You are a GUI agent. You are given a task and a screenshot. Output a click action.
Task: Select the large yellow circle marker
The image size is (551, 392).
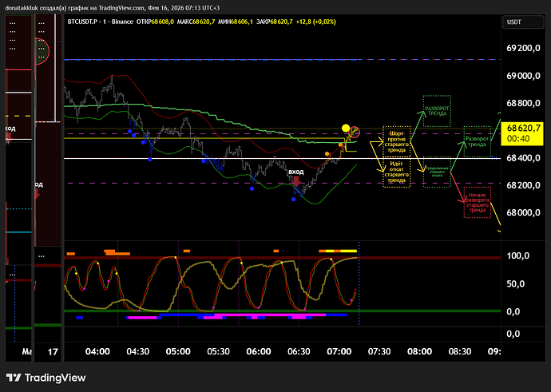click(x=346, y=129)
